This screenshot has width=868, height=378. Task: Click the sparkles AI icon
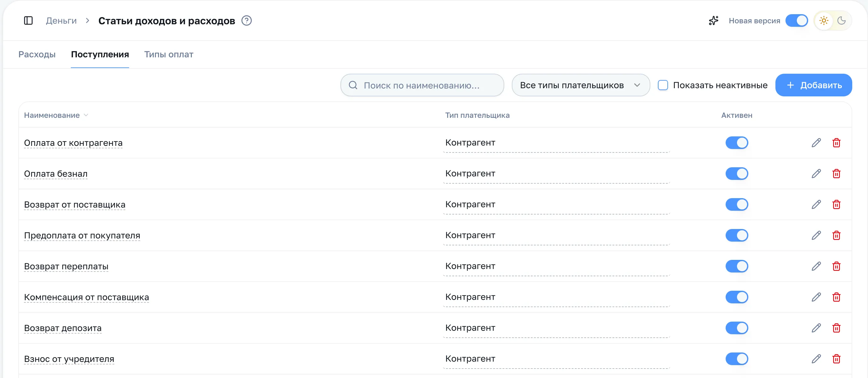click(x=713, y=20)
